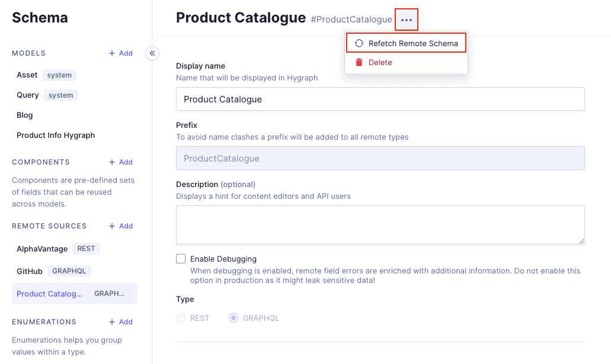Choose Delete from the options menu
The width and height of the screenshot is (611, 364).
click(380, 62)
